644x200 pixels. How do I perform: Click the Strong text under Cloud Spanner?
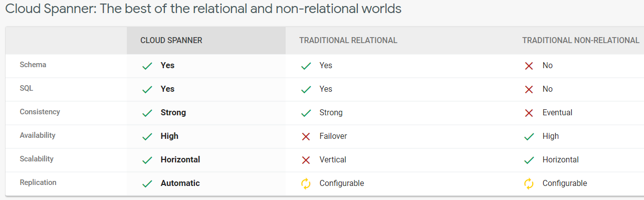click(x=173, y=113)
